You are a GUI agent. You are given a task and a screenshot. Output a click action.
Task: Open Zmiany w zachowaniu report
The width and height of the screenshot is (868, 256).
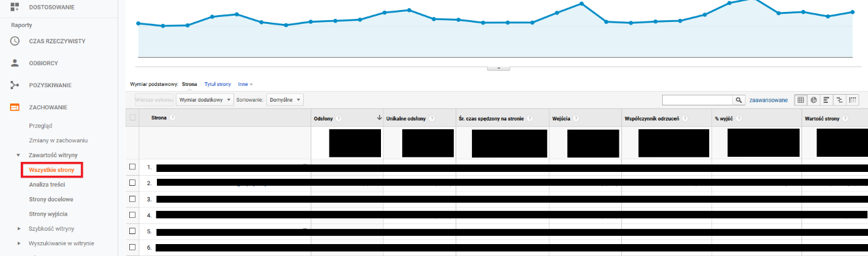point(58,141)
